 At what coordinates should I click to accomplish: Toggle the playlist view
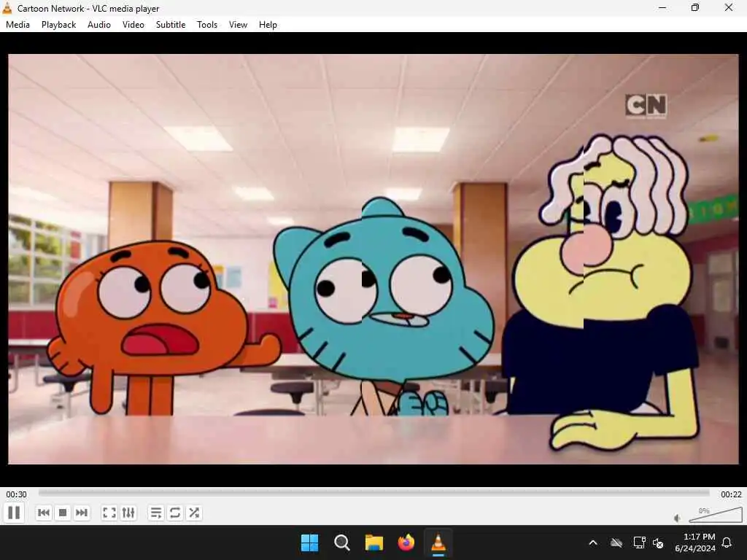[156, 513]
